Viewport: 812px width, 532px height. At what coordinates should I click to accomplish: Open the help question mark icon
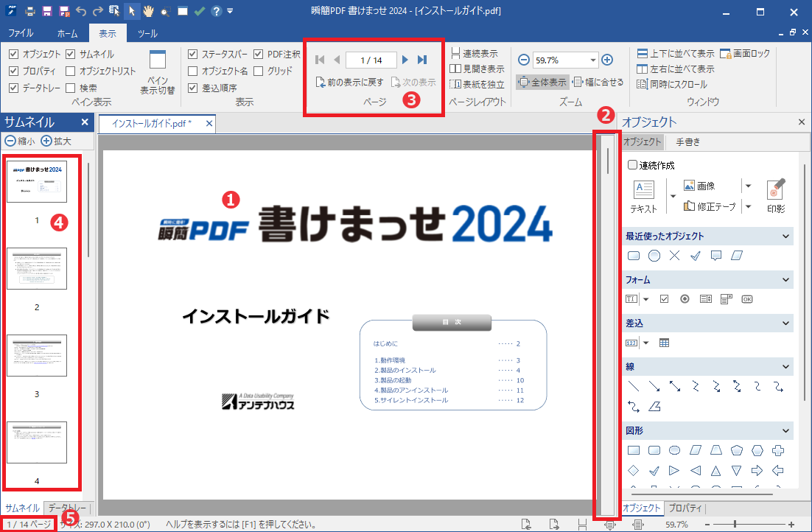[217, 11]
